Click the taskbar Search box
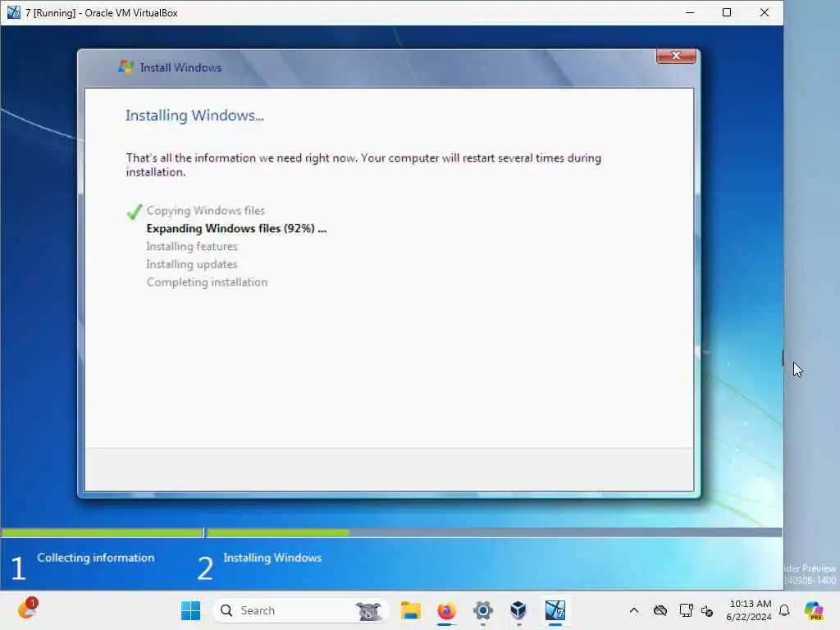Screen dimensions: 840x630 coord(300,610)
